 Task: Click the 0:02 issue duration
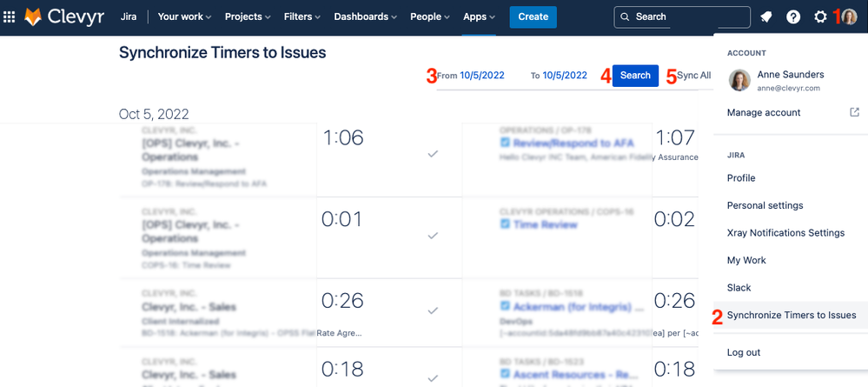(x=674, y=219)
